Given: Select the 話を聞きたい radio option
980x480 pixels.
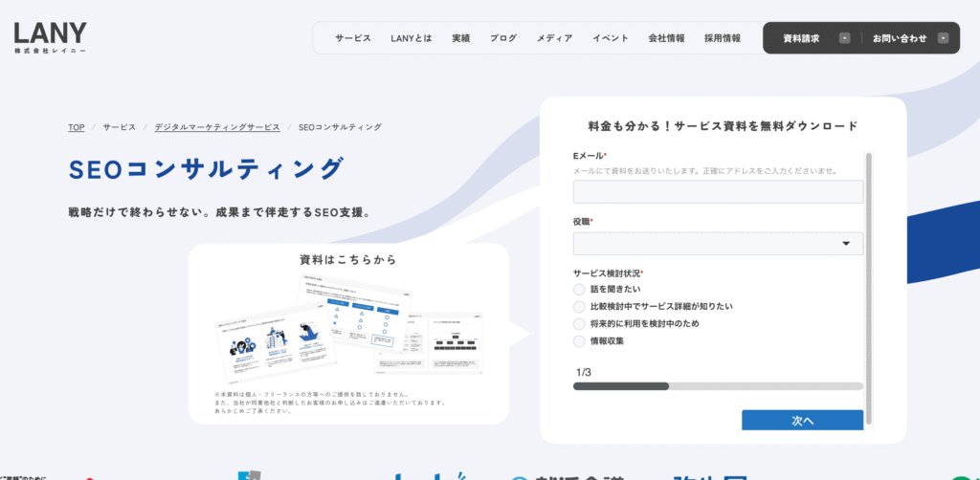Looking at the screenshot, I should (x=579, y=289).
